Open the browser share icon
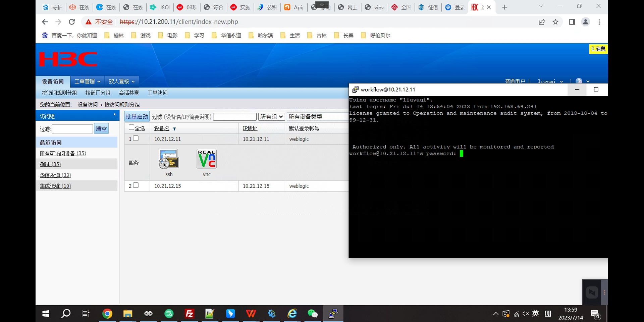 [542, 22]
